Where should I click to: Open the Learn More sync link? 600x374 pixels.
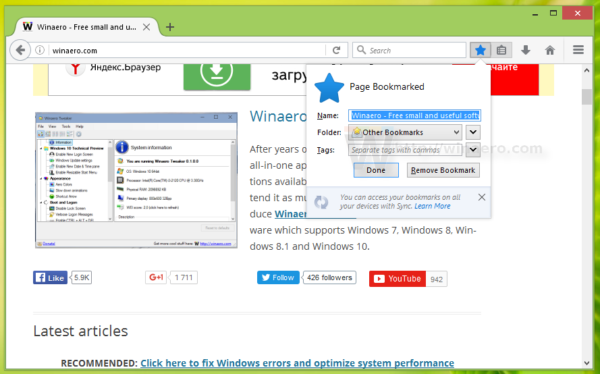[x=432, y=206]
